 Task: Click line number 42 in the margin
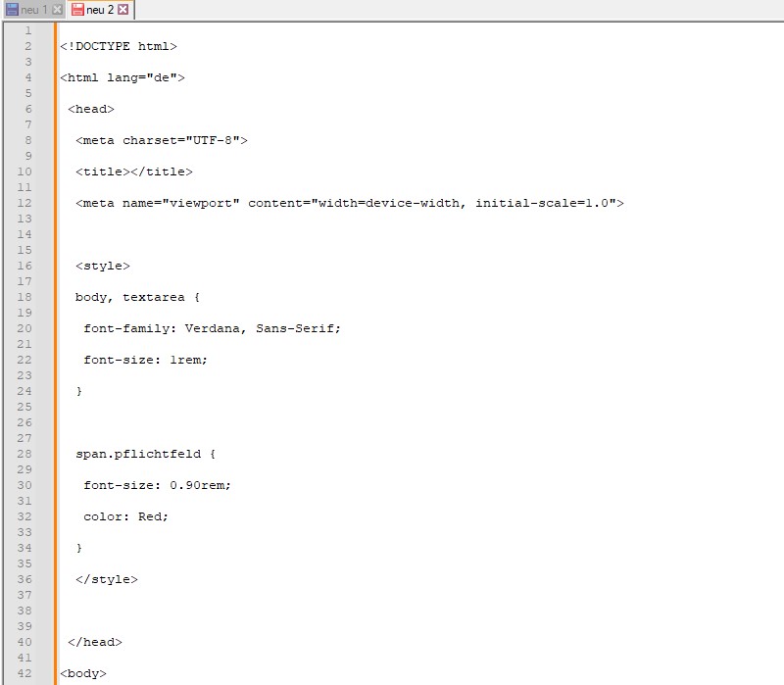click(x=24, y=673)
